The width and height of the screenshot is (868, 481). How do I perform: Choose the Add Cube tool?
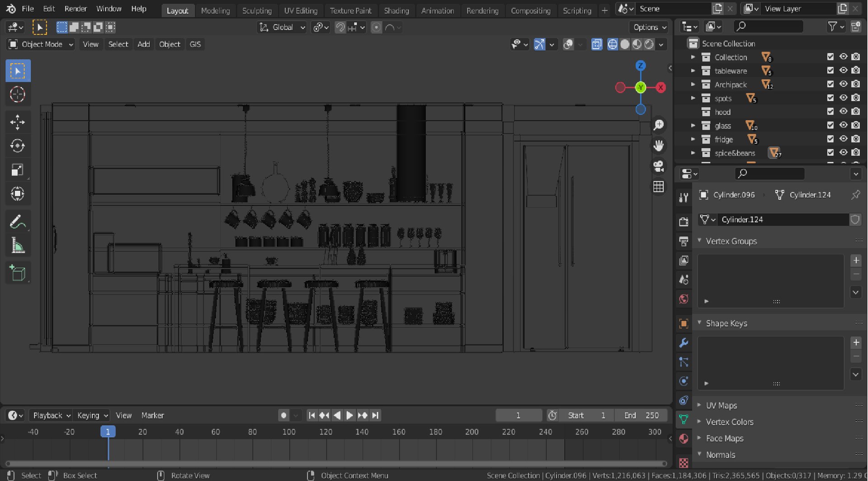coord(18,273)
